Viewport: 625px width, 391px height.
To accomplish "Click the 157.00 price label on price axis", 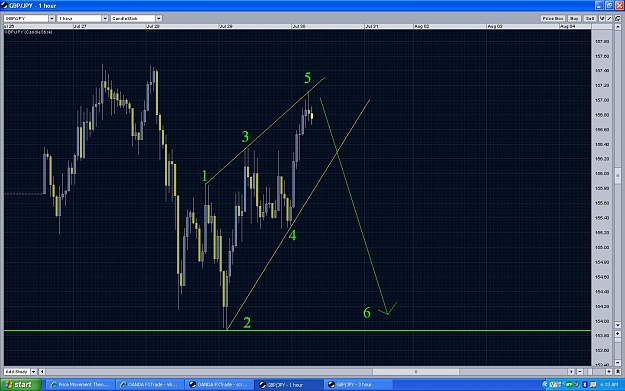I will [602, 100].
